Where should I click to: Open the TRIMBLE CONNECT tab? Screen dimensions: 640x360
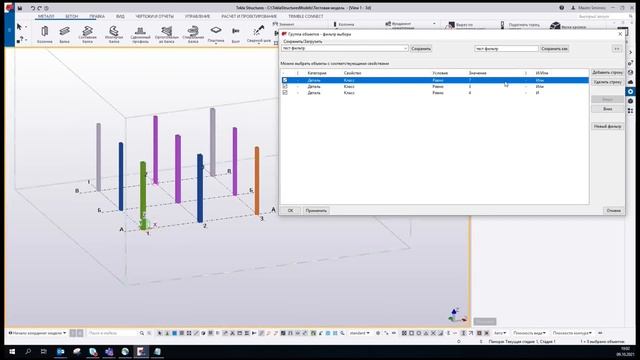306,16
